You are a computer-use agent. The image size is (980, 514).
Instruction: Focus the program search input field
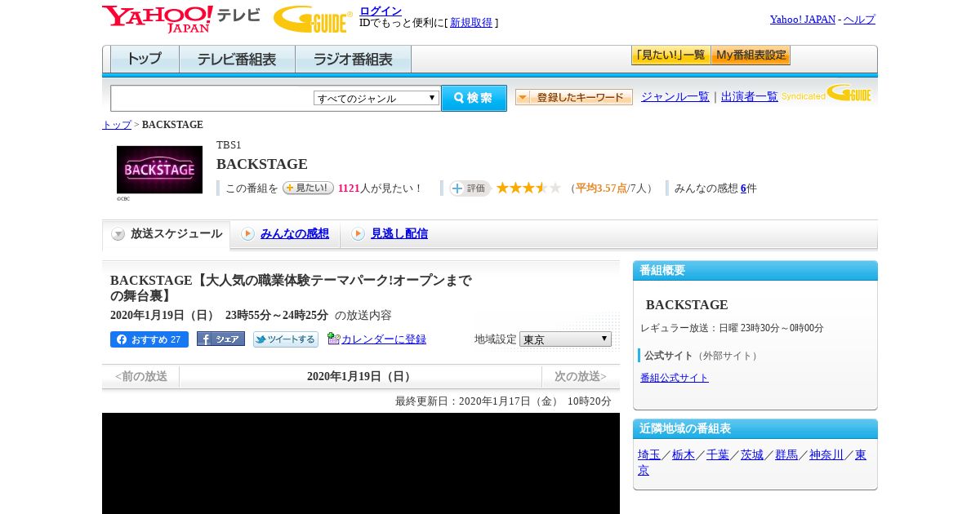click(212, 98)
